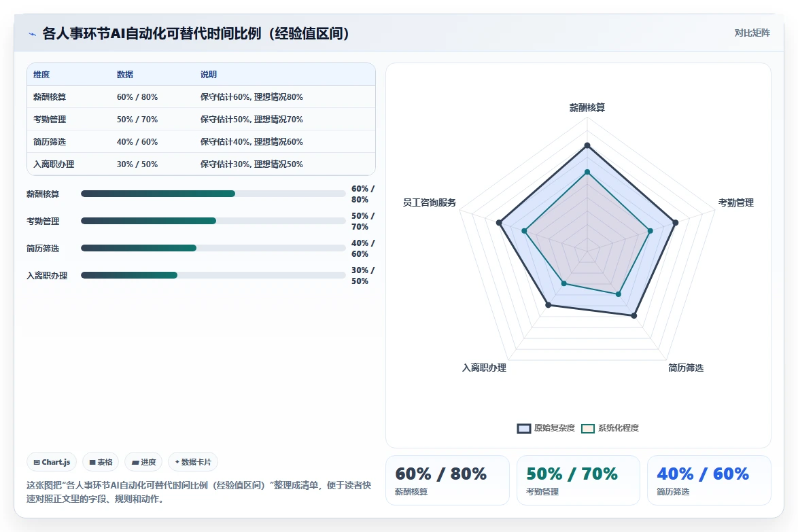
Task: Click the 表格 tag chip
Action: (x=101, y=462)
